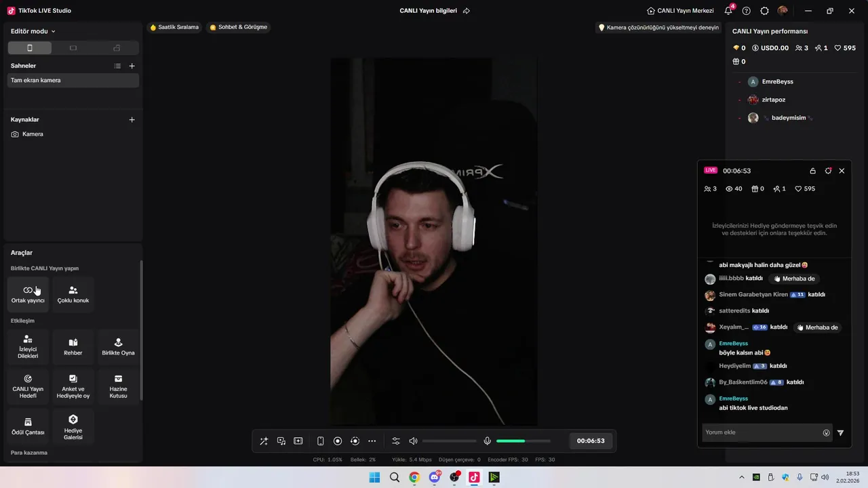868x488 pixels.
Task: Open CANLI Yayın Merkezi
Action: [680, 11]
